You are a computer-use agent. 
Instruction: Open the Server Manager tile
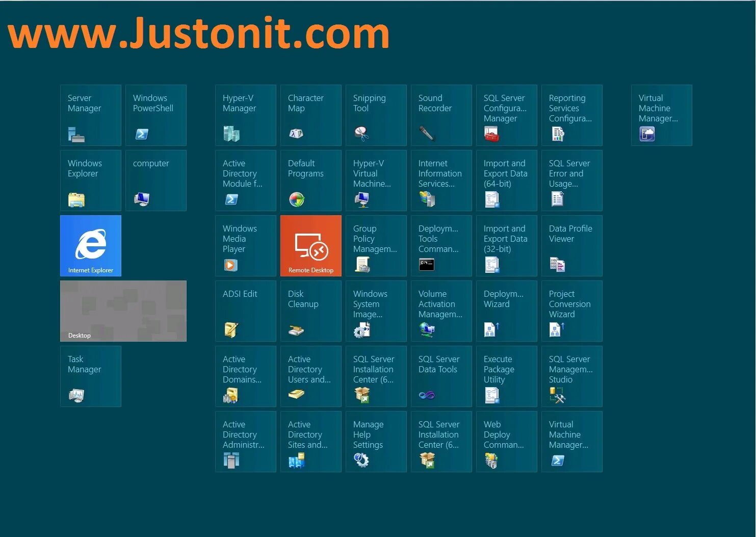[x=91, y=115]
